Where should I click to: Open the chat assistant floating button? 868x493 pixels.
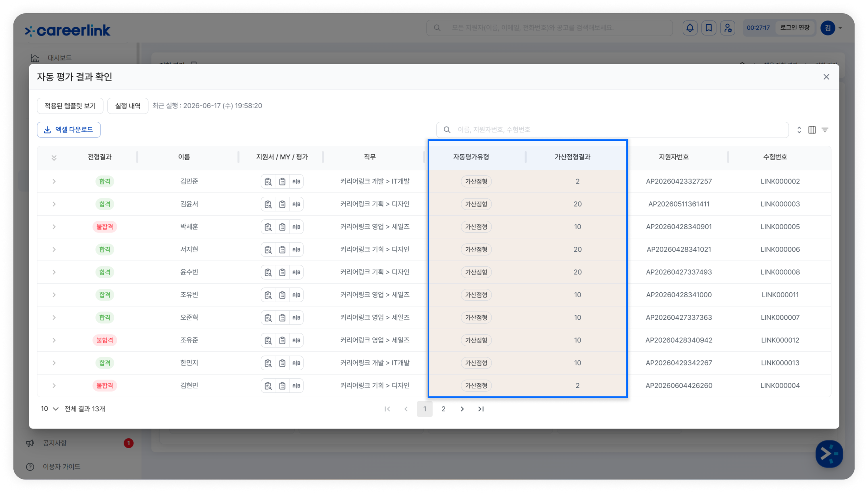[x=829, y=454]
